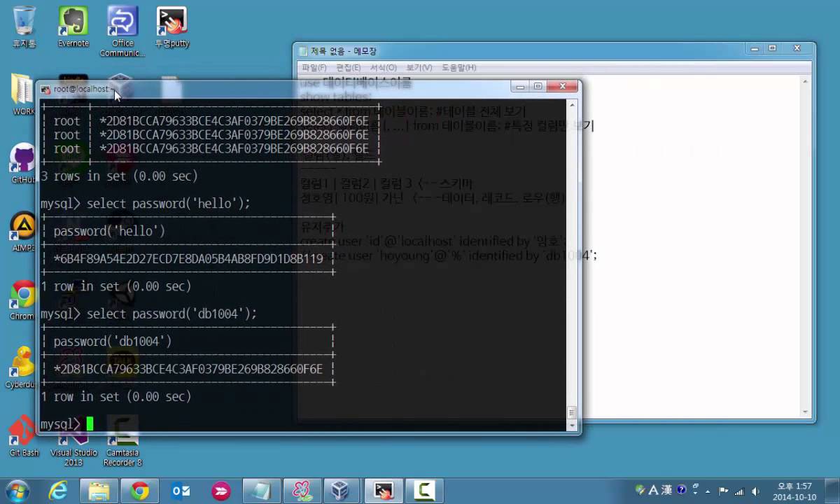Open the Recycle Bin (휴지통) desktop icon
This screenshot has width=840, height=504.
point(24,27)
